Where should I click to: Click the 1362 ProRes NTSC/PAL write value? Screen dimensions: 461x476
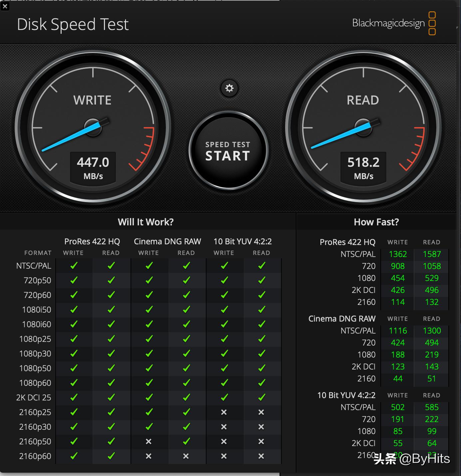pyautogui.click(x=398, y=254)
